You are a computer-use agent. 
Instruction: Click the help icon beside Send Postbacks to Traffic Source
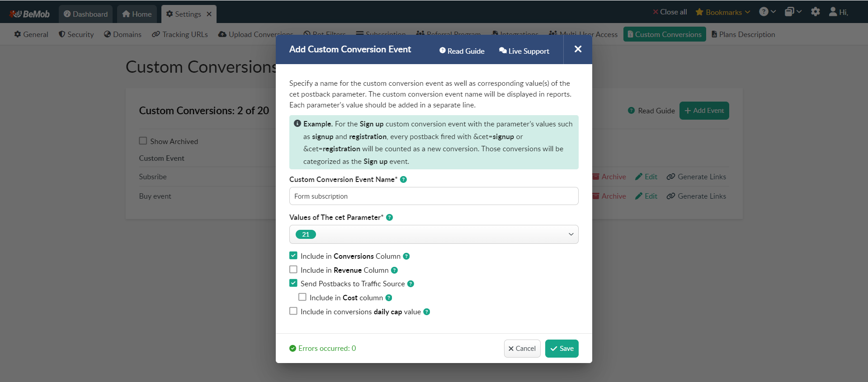[x=410, y=284]
